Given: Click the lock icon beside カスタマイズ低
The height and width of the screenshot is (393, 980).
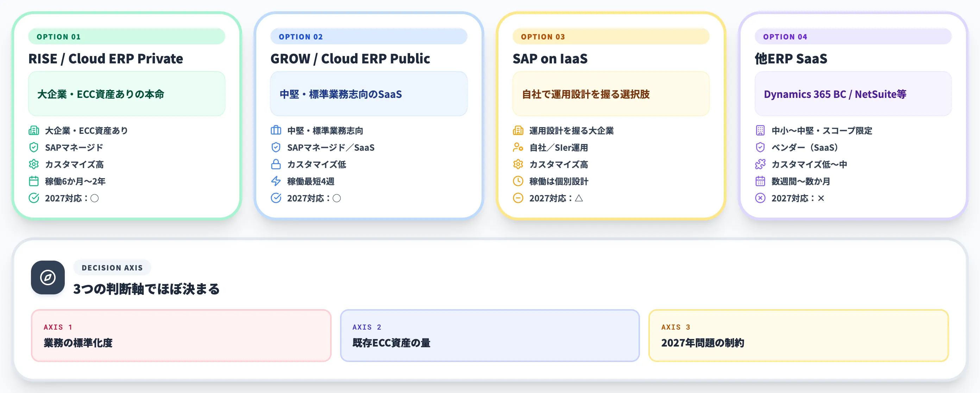Looking at the screenshot, I should 276,164.
